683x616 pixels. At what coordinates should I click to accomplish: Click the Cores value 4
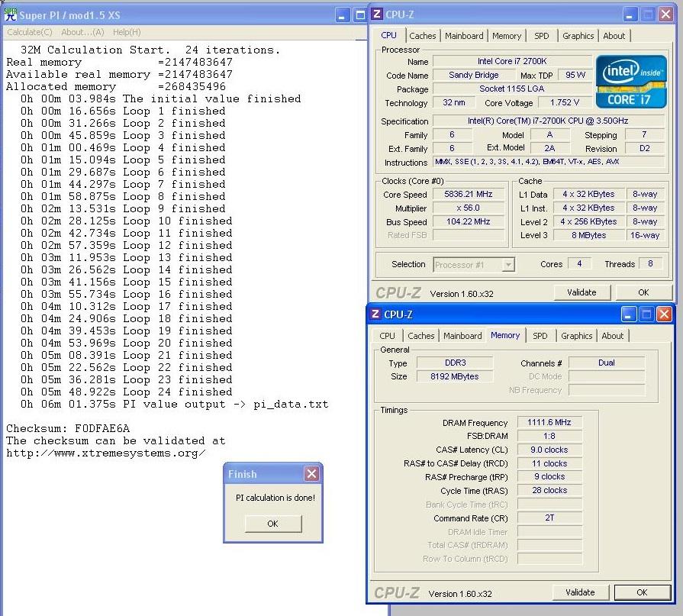click(579, 263)
